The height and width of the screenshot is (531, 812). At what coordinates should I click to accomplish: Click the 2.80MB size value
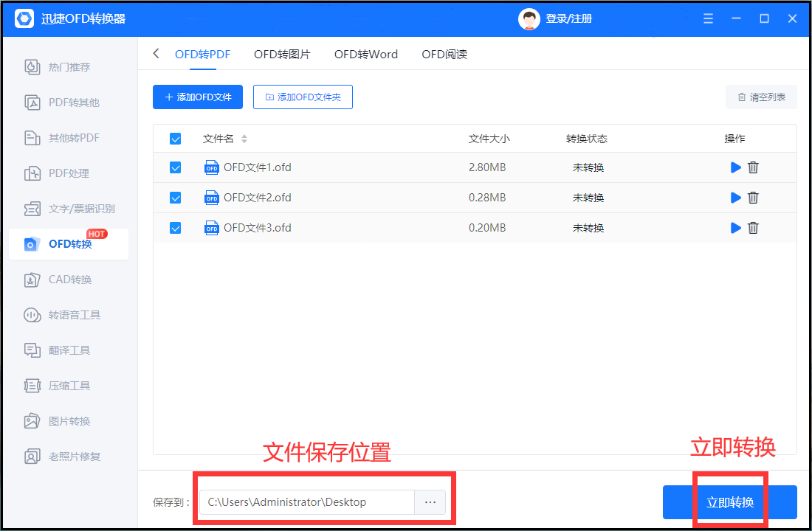click(x=487, y=167)
